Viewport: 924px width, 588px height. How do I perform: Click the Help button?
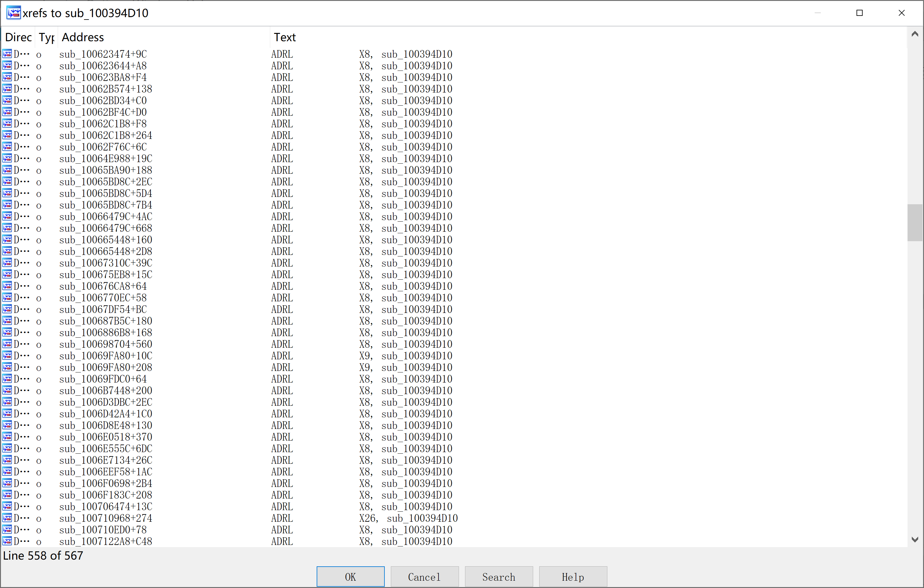pos(573,576)
